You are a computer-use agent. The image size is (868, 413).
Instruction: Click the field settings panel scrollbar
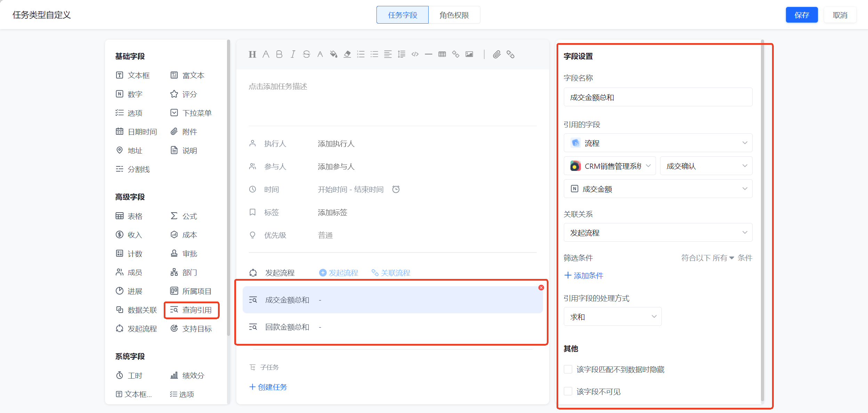pos(762,221)
